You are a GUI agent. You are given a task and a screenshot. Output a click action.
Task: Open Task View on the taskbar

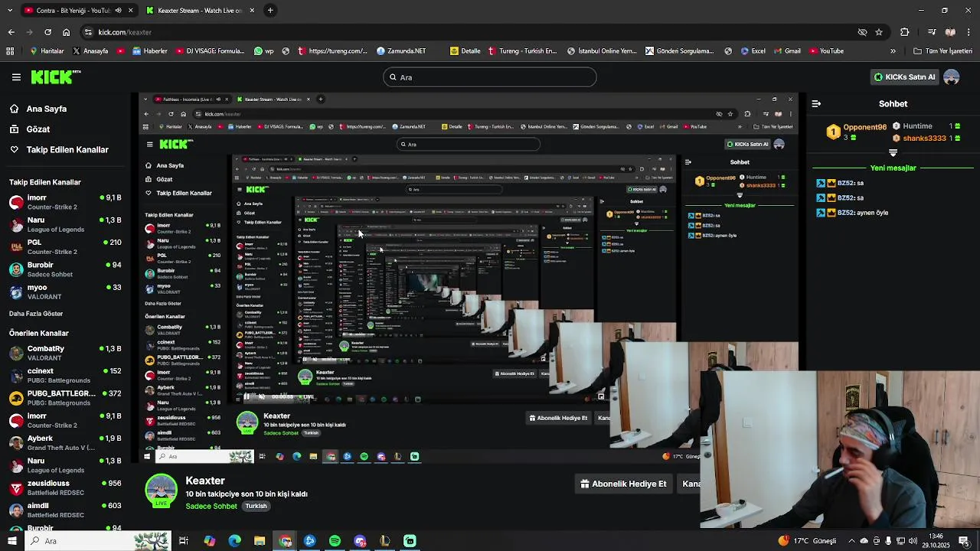pyautogui.click(x=184, y=541)
